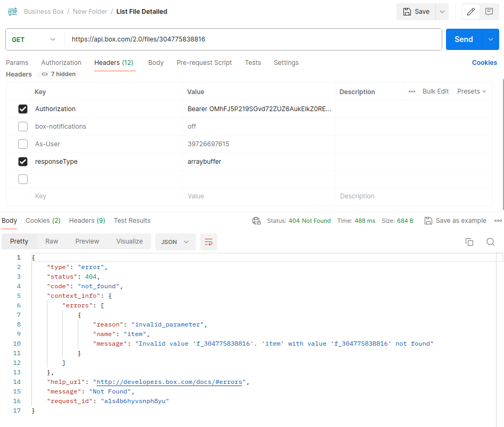Expand the Save options arrow
The height and width of the screenshot is (427, 504).
442,12
